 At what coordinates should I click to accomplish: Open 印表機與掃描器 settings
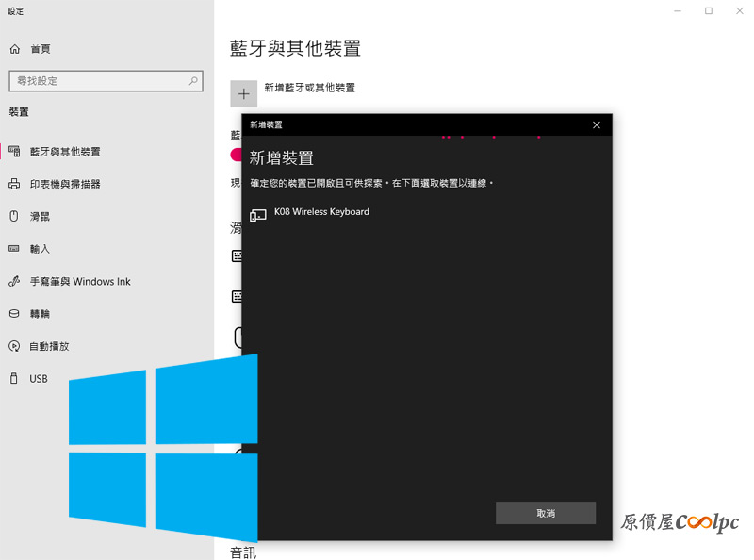(65, 184)
